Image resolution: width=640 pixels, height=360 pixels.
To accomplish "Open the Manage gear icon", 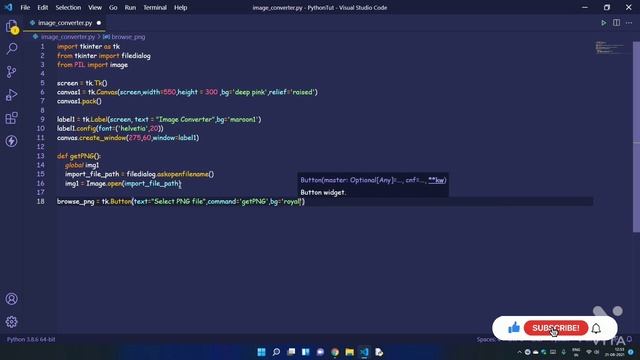I will click(x=11, y=322).
